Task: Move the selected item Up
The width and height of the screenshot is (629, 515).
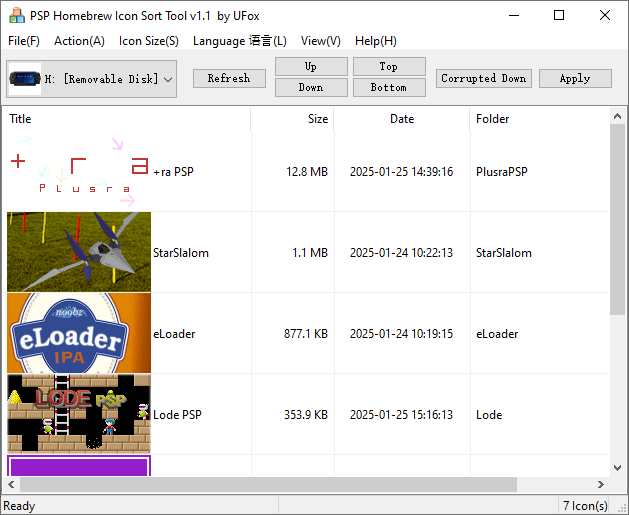Action: click(x=311, y=66)
